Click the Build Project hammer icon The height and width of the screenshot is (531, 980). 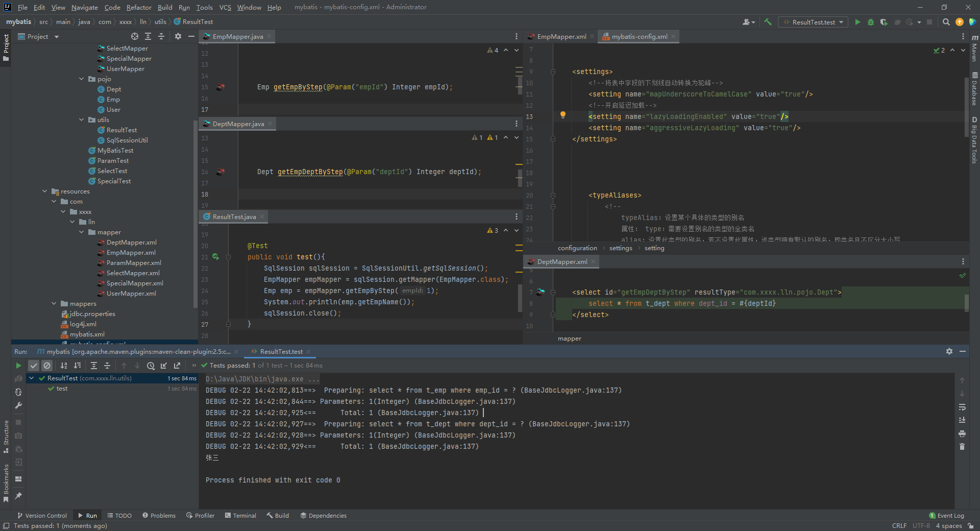click(768, 22)
